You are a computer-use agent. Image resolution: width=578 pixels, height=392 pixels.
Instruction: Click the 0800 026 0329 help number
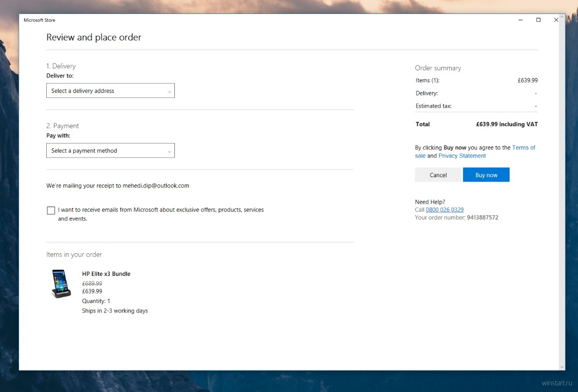(x=445, y=209)
